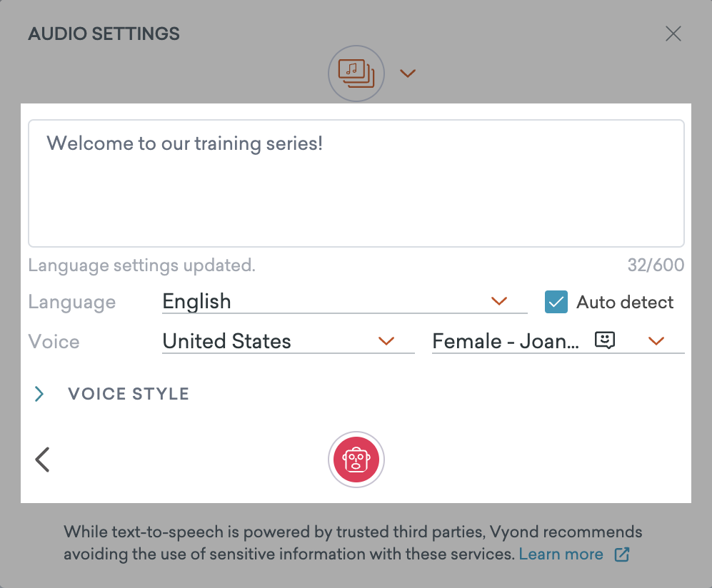
Task: Click the Language settings updated message
Action: click(x=141, y=265)
